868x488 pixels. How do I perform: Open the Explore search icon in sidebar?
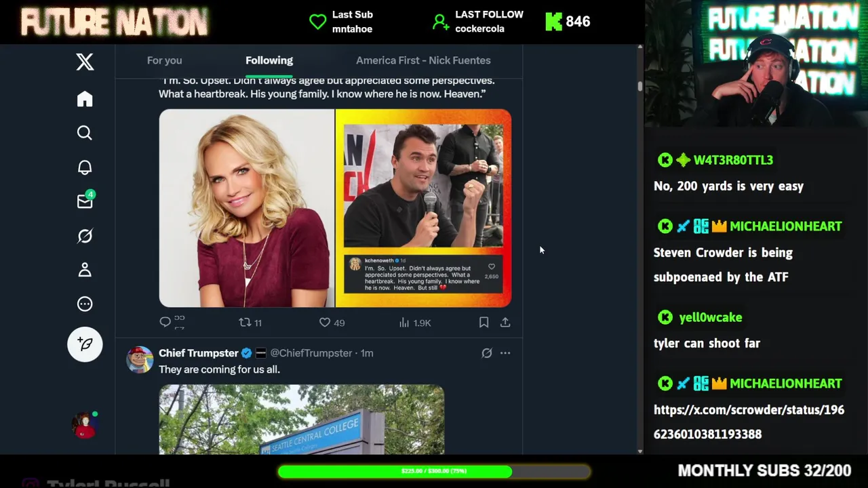pyautogui.click(x=85, y=133)
